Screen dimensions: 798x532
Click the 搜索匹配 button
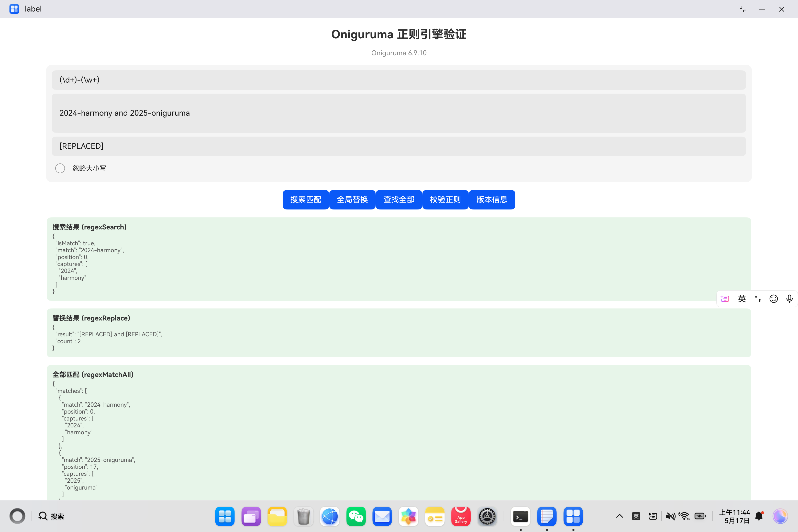[306, 199]
